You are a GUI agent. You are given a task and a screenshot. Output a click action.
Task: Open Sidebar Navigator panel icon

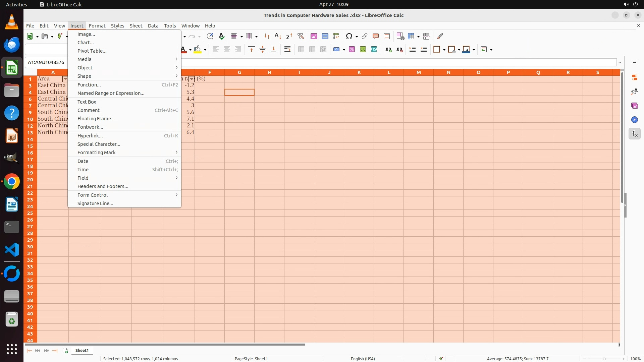click(x=634, y=120)
